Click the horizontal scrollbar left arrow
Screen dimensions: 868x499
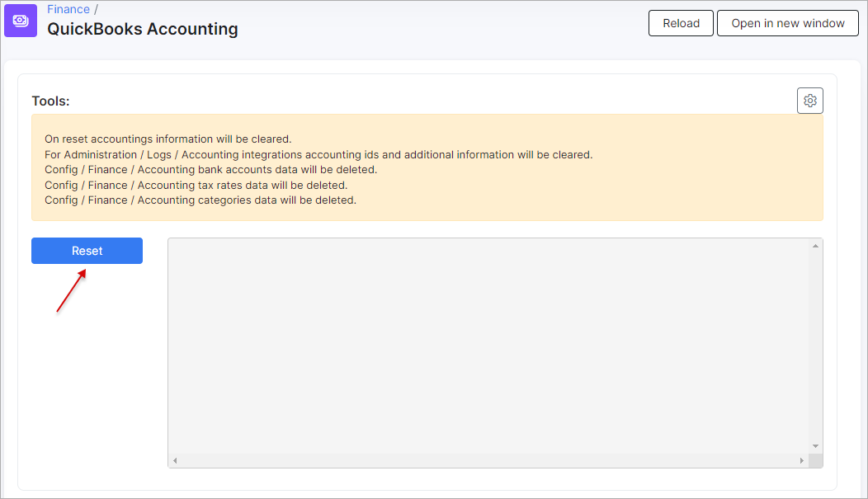(x=174, y=460)
